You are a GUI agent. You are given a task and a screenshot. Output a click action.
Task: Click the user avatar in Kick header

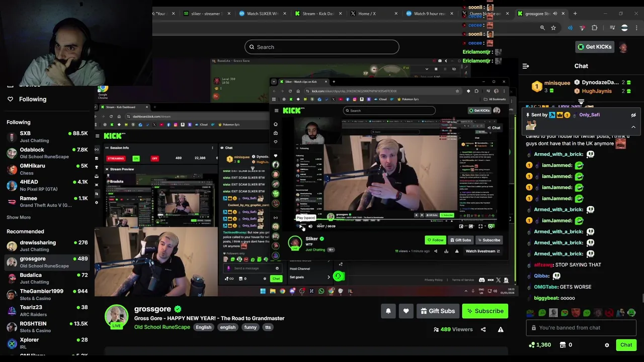click(623, 47)
